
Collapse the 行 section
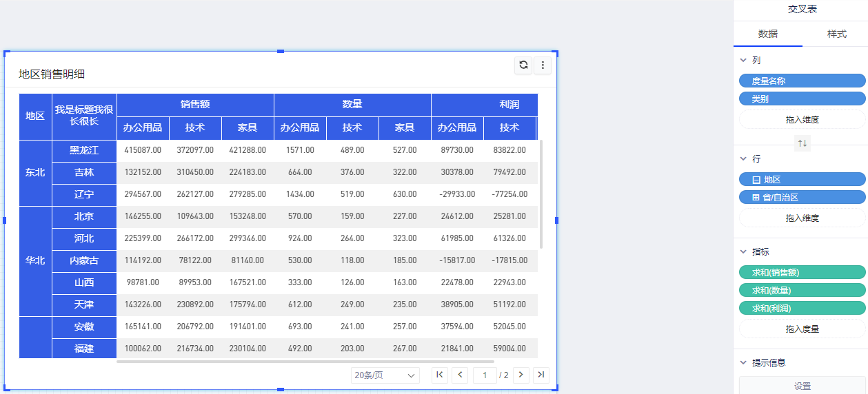(x=743, y=159)
